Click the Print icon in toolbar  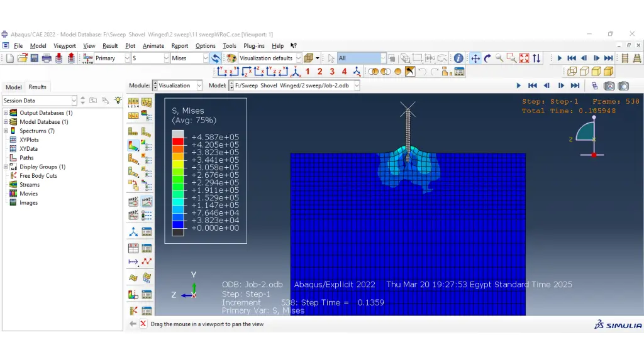point(47,58)
